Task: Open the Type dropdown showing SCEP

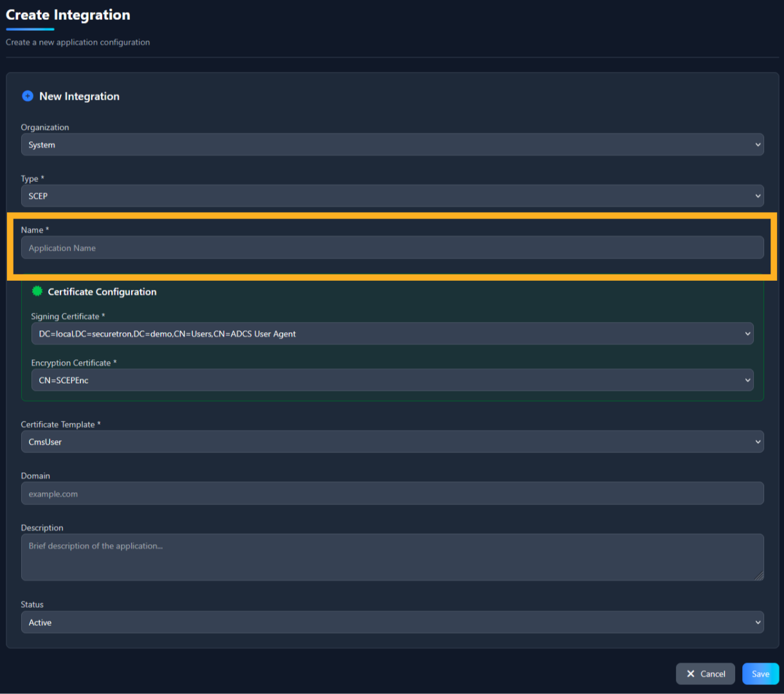Action: [392, 196]
